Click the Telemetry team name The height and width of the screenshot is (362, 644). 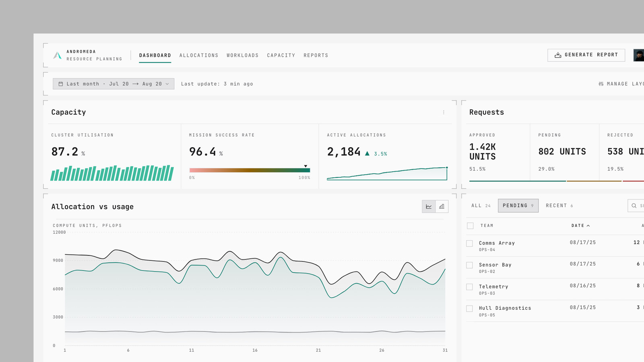click(x=493, y=286)
